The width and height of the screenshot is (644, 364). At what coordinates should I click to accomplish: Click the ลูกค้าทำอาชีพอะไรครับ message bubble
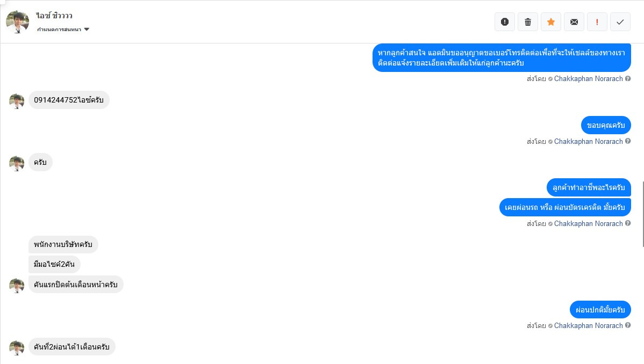pos(589,187)
